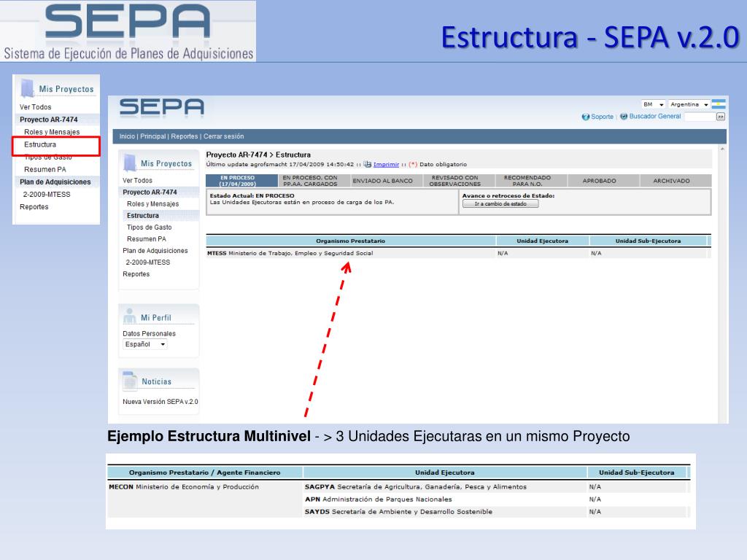Click Reportes in the enlarged slide menu

point(34,206)
